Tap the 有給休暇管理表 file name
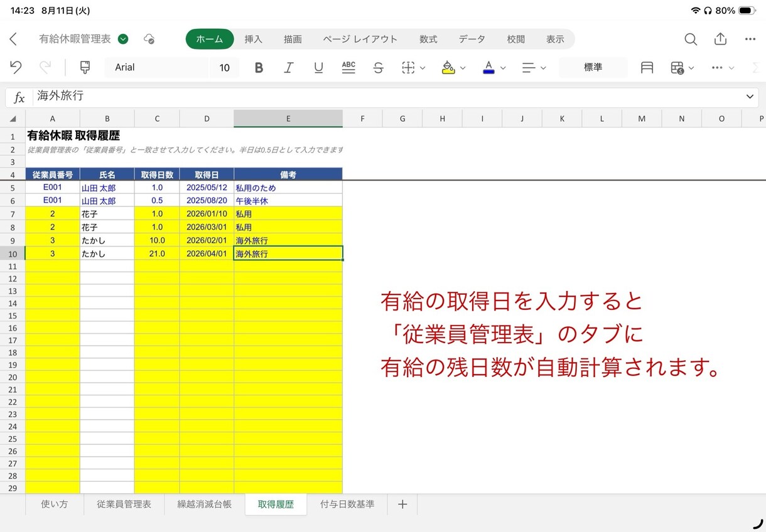Screen dimensions: 766x532 pyautogui.click(x=75, y=39)
